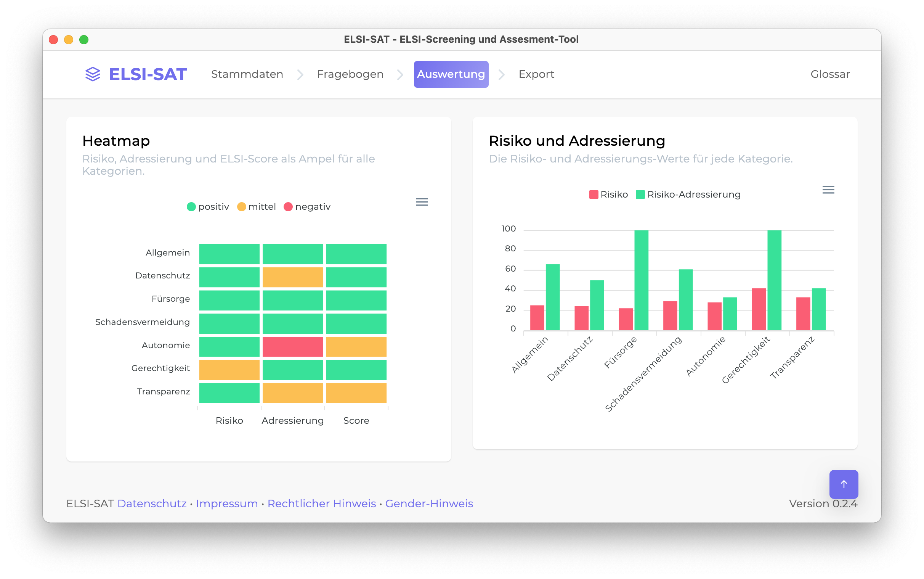Click the scroll-to-top arrow button
924x579 pixels.
[x=844, y=484]
